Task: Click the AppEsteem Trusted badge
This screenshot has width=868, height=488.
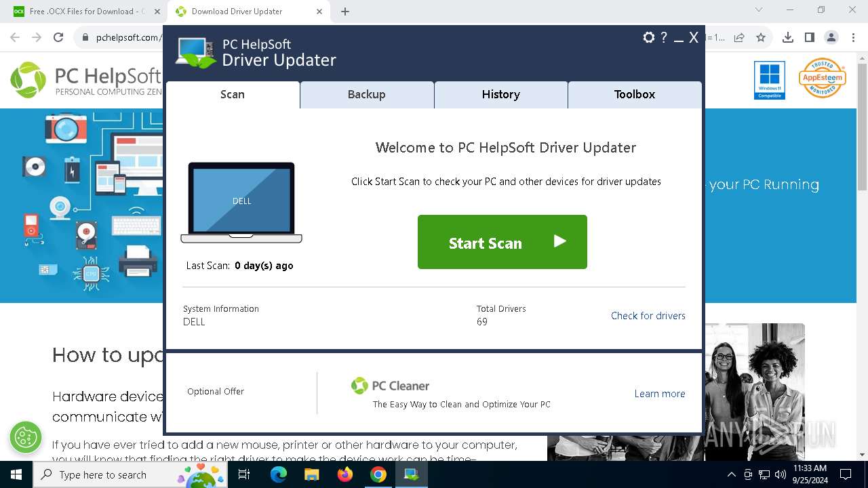Action: (x=822, y=78)
